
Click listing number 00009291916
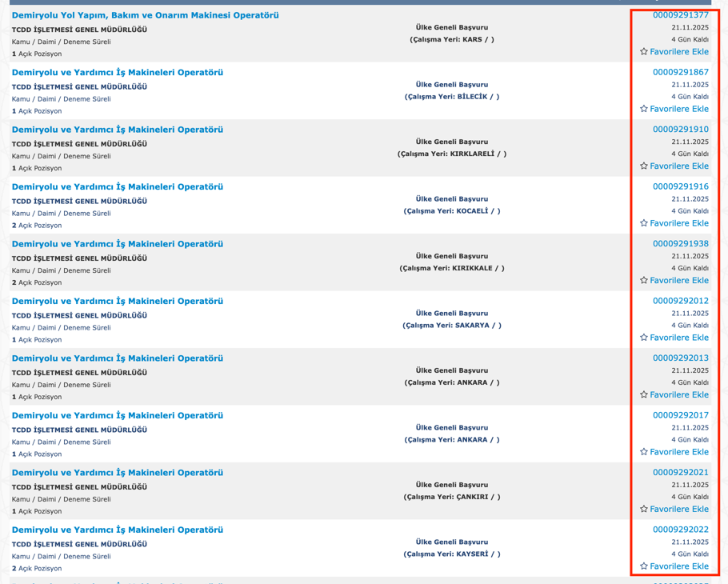click(680, 186)
